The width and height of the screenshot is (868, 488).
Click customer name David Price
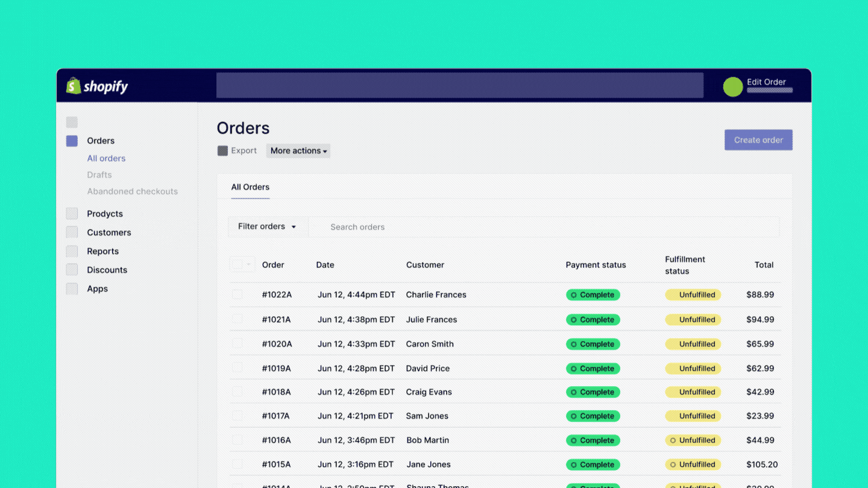(428, 368)
